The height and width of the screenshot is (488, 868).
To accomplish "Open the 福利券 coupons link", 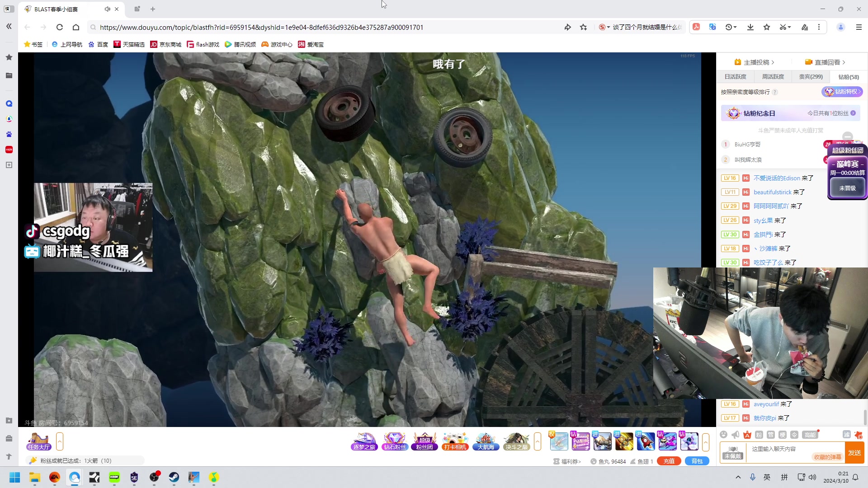I will coord(567,461).
